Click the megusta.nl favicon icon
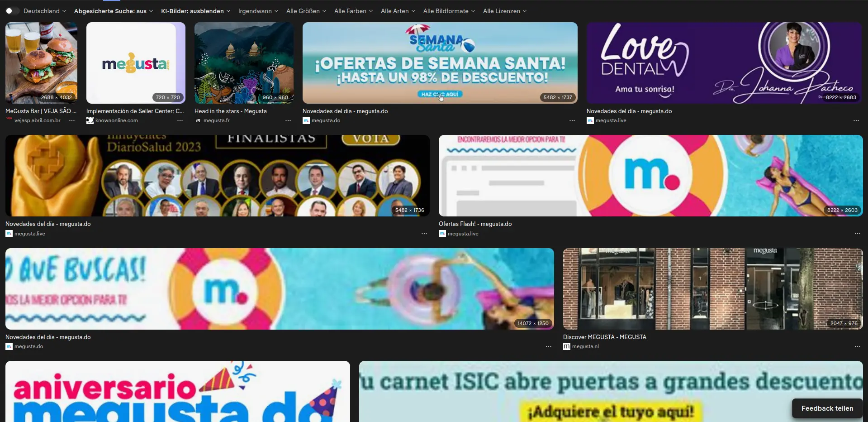This screenshot has height=422, width=868. (566, 346)
